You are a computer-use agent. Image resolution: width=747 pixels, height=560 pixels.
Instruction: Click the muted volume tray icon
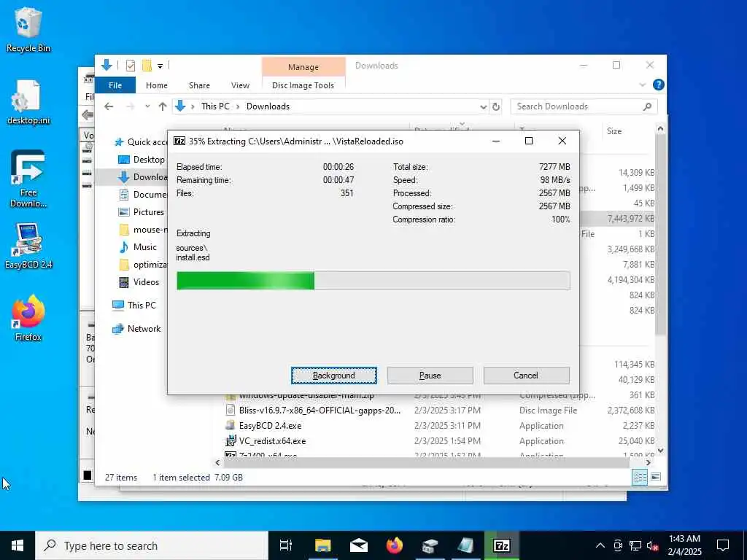[x=652, y=545]
